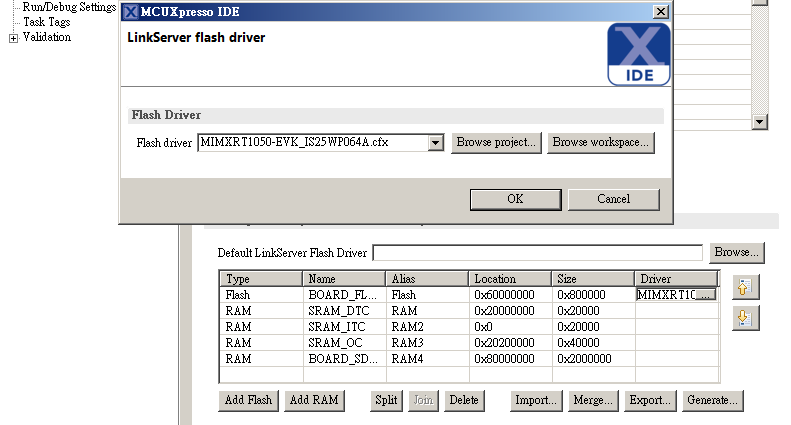Select the SRAM_ITC name cell
The width and height of the screenshot is (791, 425).
[x=344, y=327]
